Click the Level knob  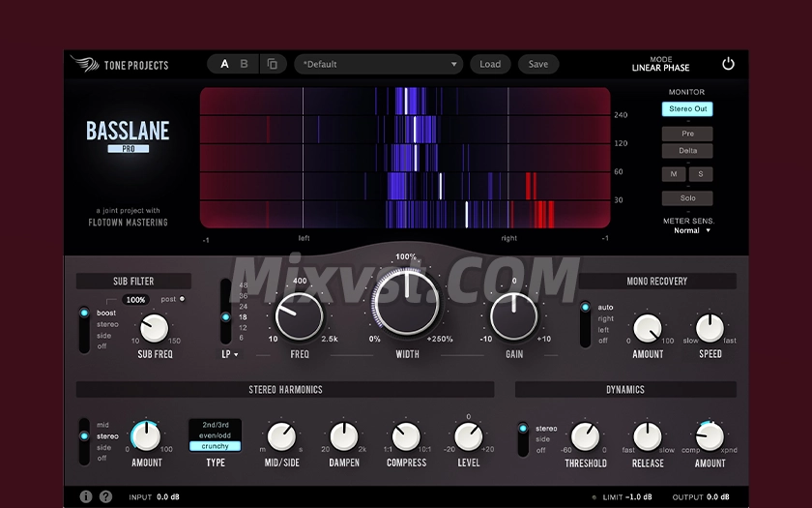coord(468,436)
